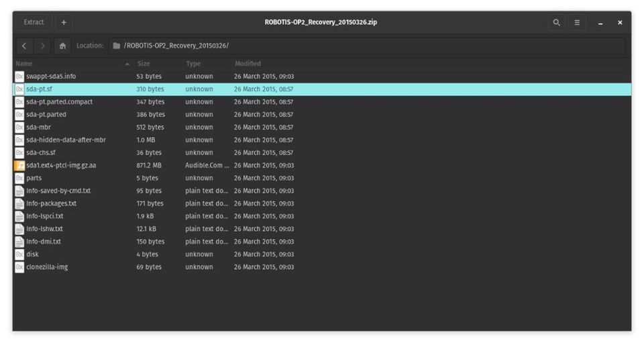Click the search magnifier icon

[556, 23]
